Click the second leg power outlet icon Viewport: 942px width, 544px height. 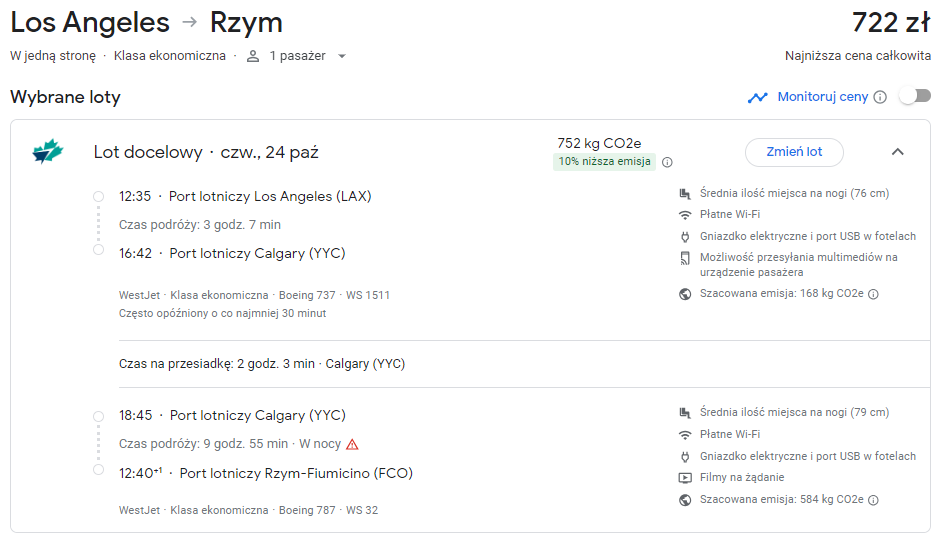tap(685, 457)
